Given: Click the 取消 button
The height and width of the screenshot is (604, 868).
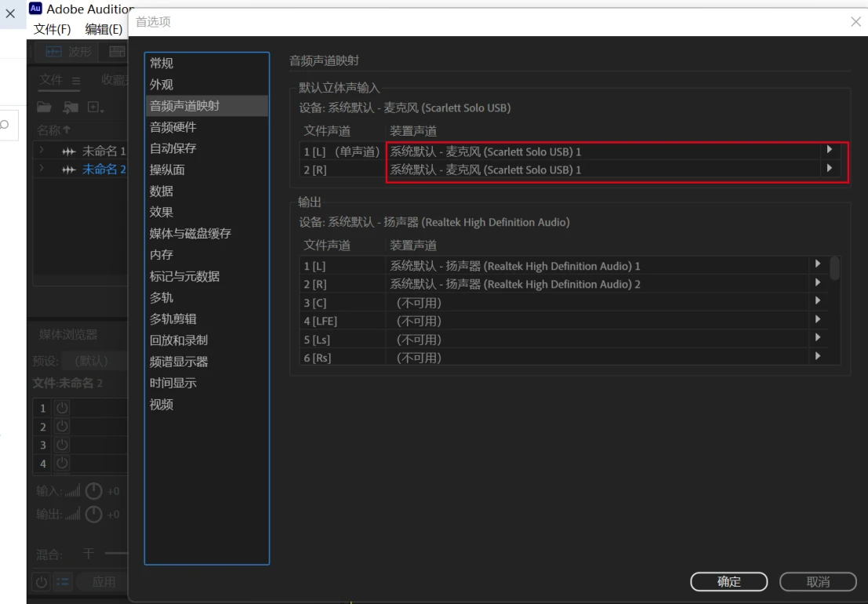Looking at the screenshot, I should point(818,581).
